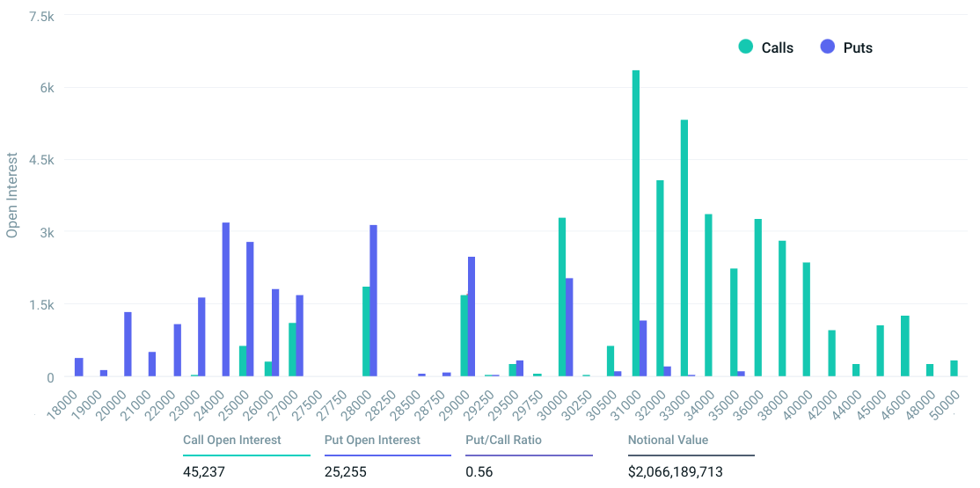Select the Puts bar at 24000 strike
Image resolution: width=980 pixels, height=488 pixels.
coord(226,300)
